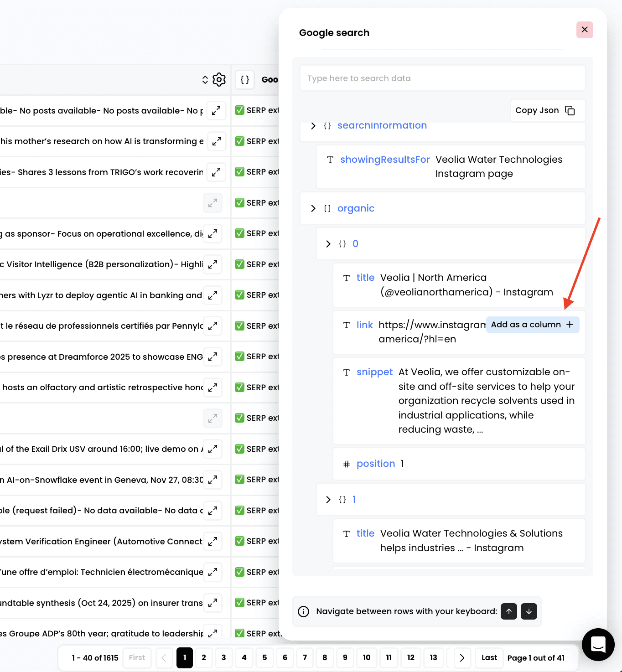Viewport: 622px width, 672px height.
Task: Go to page 11
Action: tap(389, 657)
